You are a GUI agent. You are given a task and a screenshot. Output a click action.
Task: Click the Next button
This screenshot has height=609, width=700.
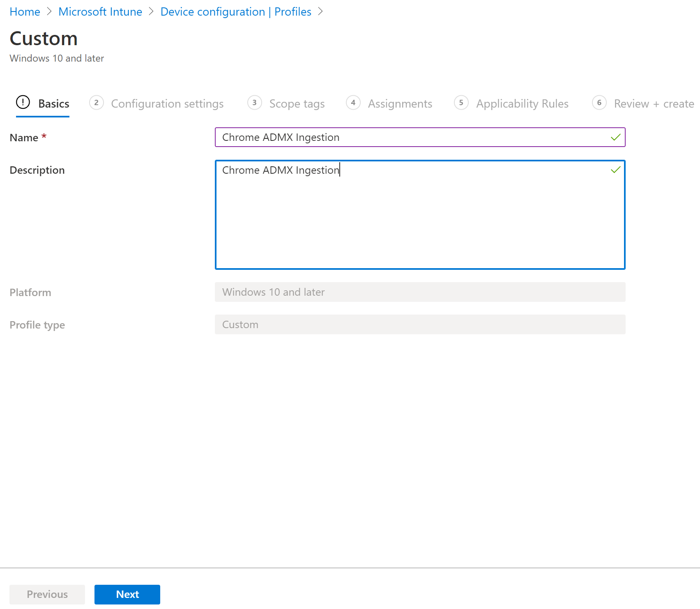(127, 594)
